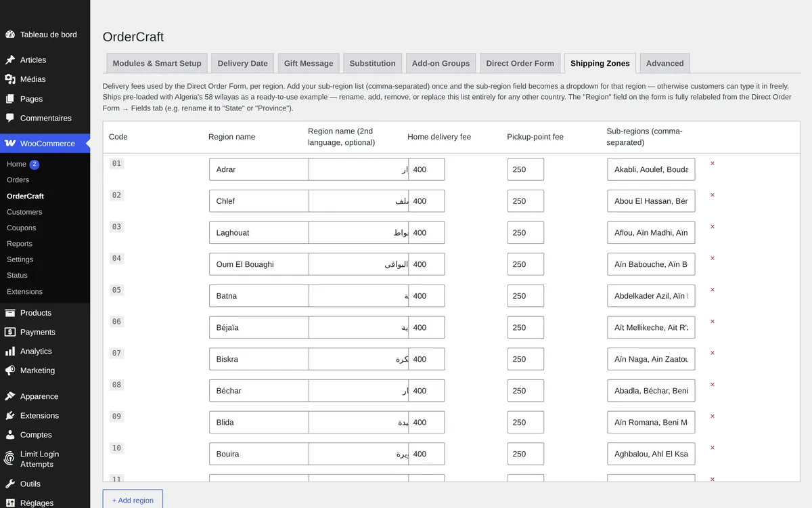Edit home delivery fee for Biskra
Screen dimensions: 812x508
point(426,359)
